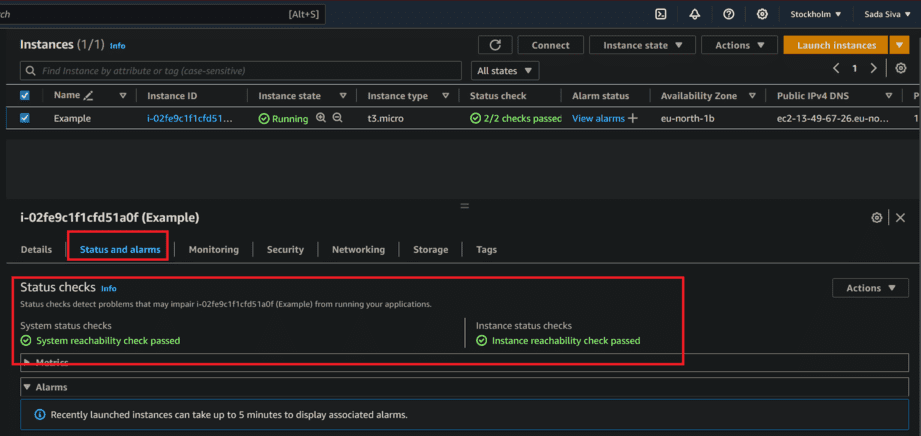This screenshot has height=436, width=921.
Task: Click the View alarms link
Action: click(599, 118)
